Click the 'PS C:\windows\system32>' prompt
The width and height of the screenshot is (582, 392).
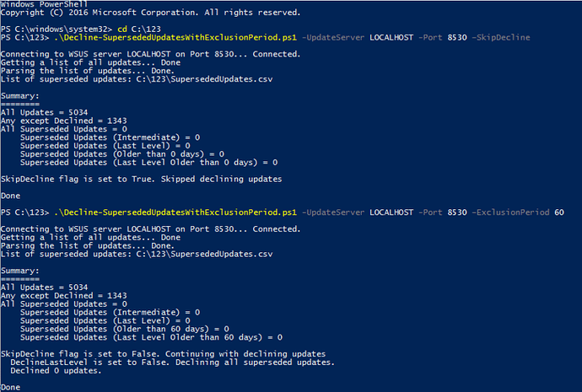coord(57,29)
